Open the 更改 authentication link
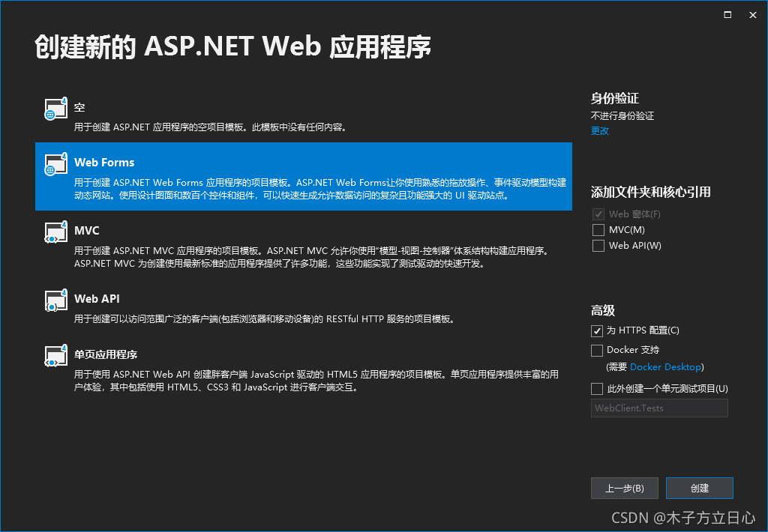 point(599,130)
